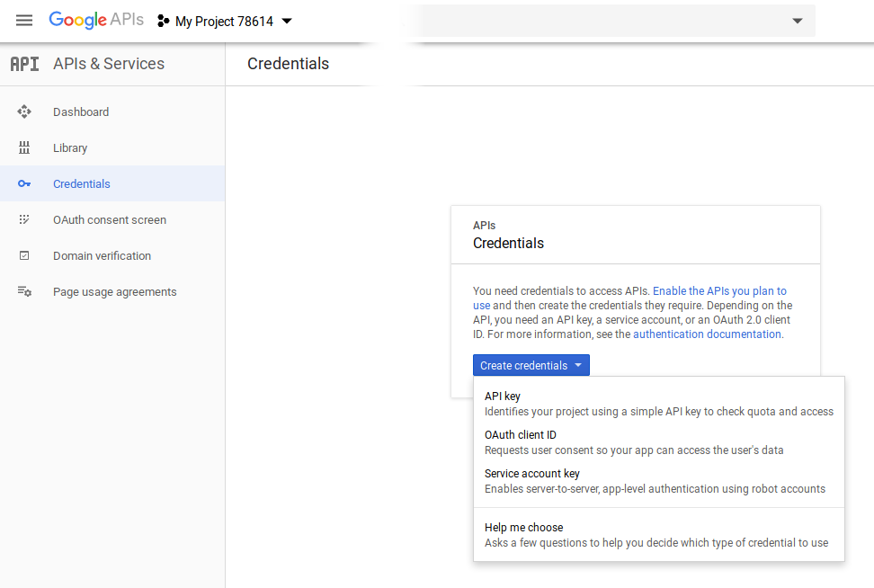Open the authentication documentation link

tap(707, 334)
